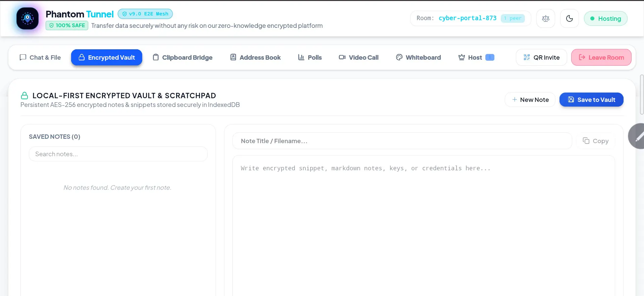Click the v9.0 E2E Mesh badge
The width and height of the screenshot is (644, 296).
[x=145, y=14]
